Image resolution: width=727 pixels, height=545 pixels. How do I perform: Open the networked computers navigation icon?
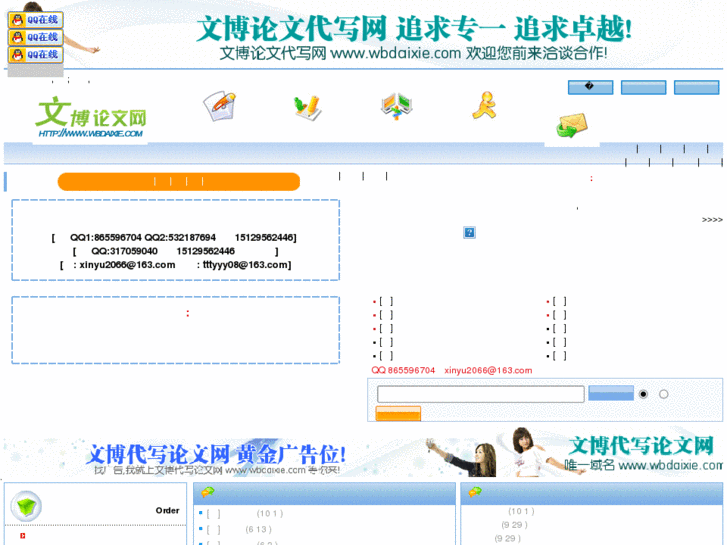[x=396, y=106]
